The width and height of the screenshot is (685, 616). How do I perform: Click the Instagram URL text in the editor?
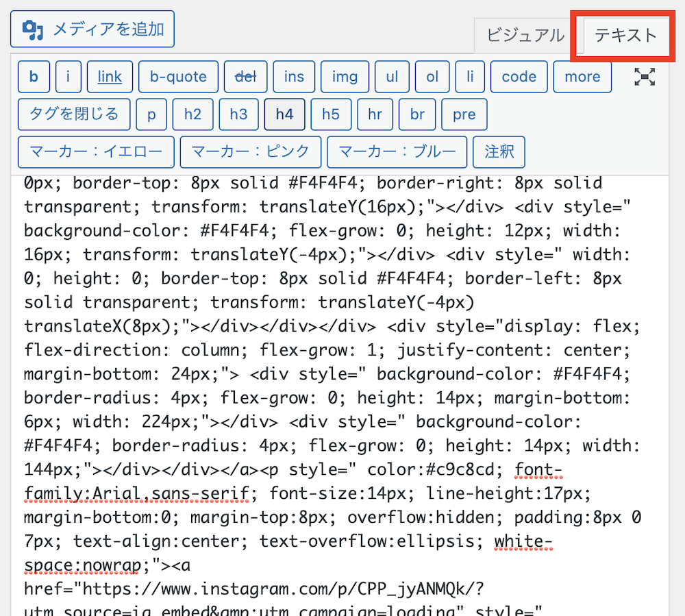284,589
